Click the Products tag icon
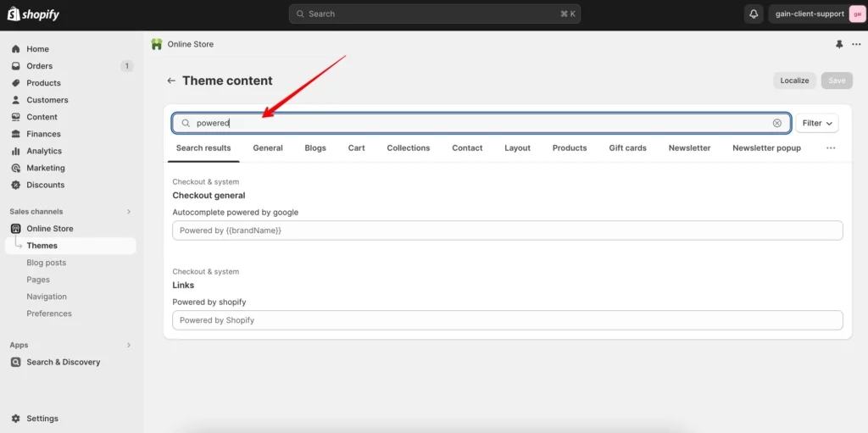The width and height of the screenshot is (868, 433). click(15, 83)
